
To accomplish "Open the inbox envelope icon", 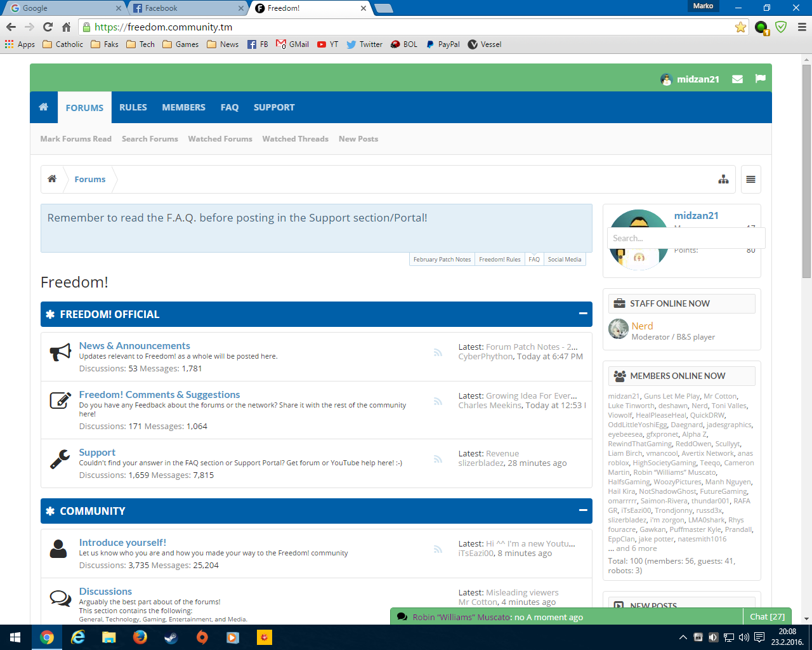I will pos(737,79).
